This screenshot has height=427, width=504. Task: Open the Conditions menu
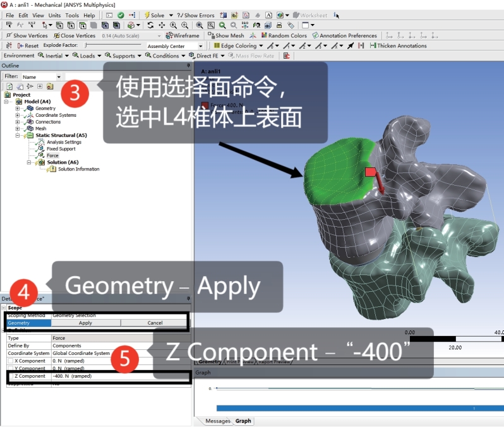165,56
